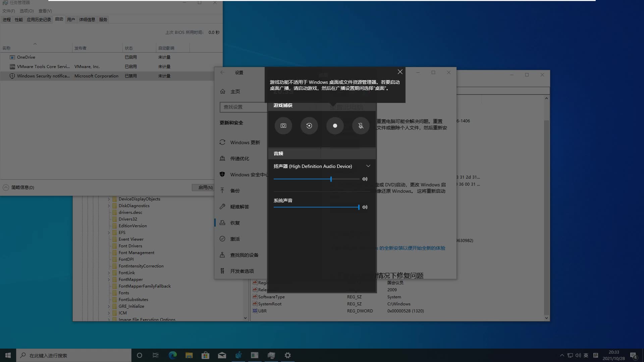
Task: Sort by Status column in Task Manager
Action: (x=139, y=48)
